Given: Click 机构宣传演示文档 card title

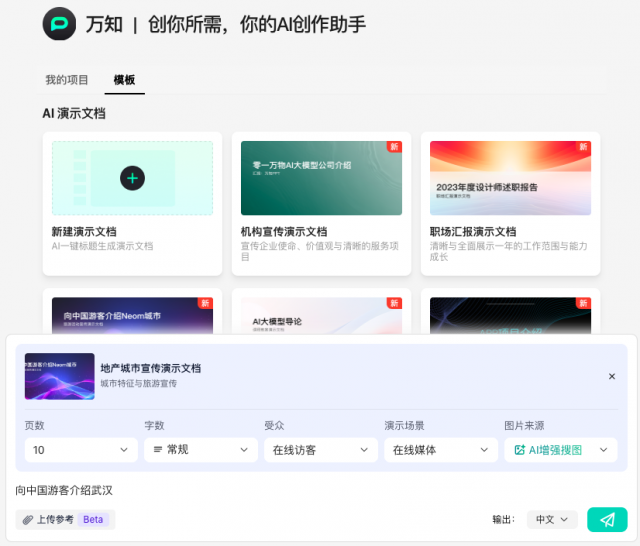Looking at the screenshot, I should 284,232.
